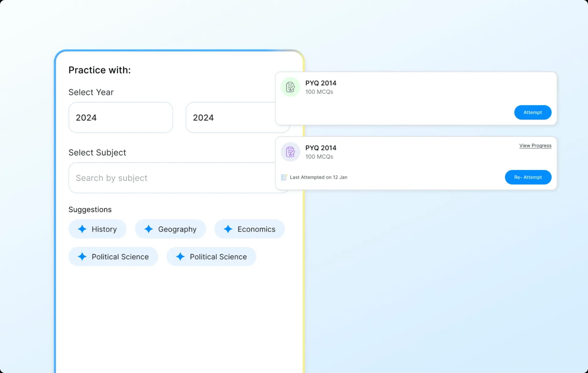Screen dimensions: 588x373
Task: Choose the Geography suggestion chip
Action: 170,229
